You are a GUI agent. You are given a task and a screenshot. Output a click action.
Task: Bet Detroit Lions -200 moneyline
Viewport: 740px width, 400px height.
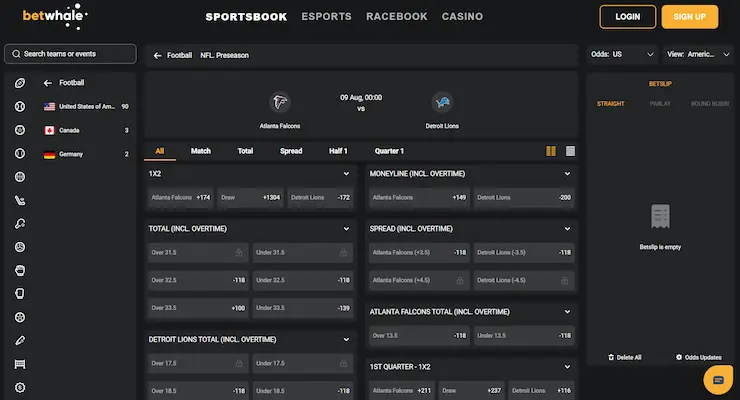coord(524,198)
